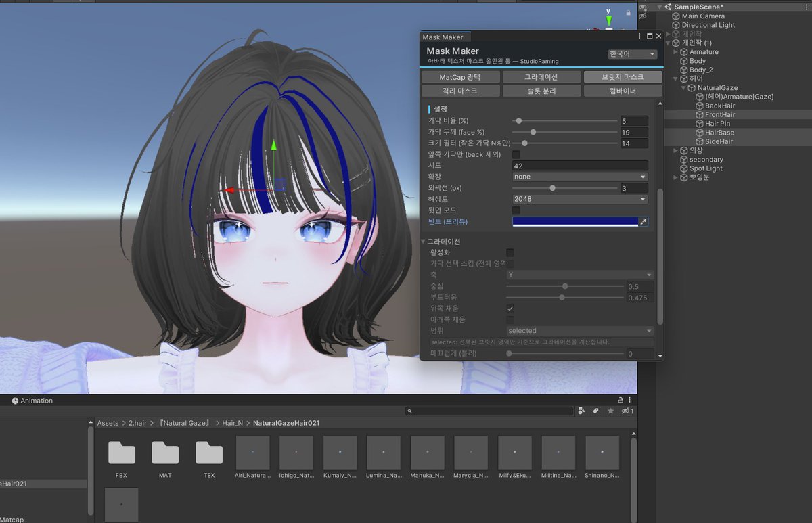Adjust the 외곽선 (px) slider
The image size is (812, 523).
point(564,188)
